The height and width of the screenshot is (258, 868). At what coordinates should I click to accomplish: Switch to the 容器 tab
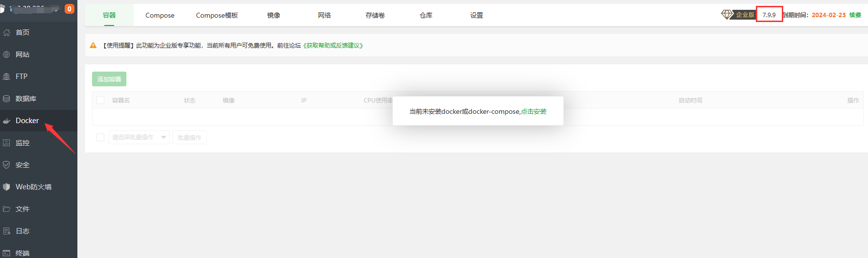point(109,15)
